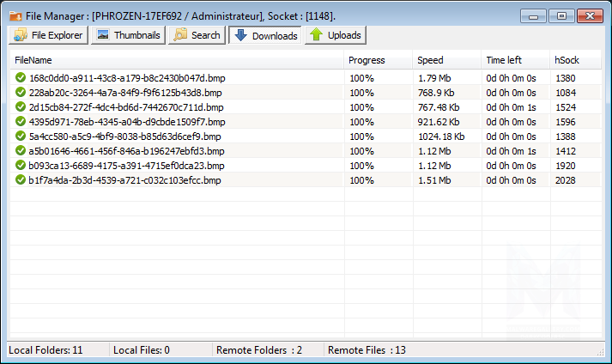
Task: Click the green status icon for 228ab20c file
Action: (21, 93)
